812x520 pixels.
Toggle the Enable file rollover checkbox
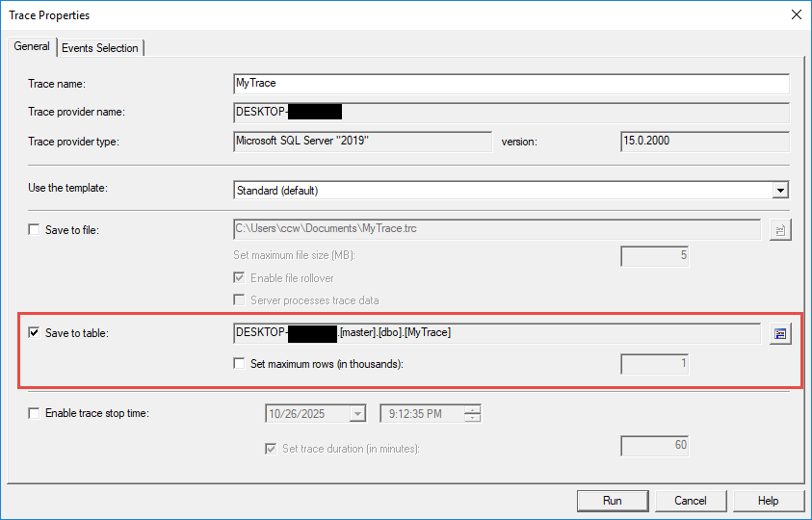click(239, 278)
